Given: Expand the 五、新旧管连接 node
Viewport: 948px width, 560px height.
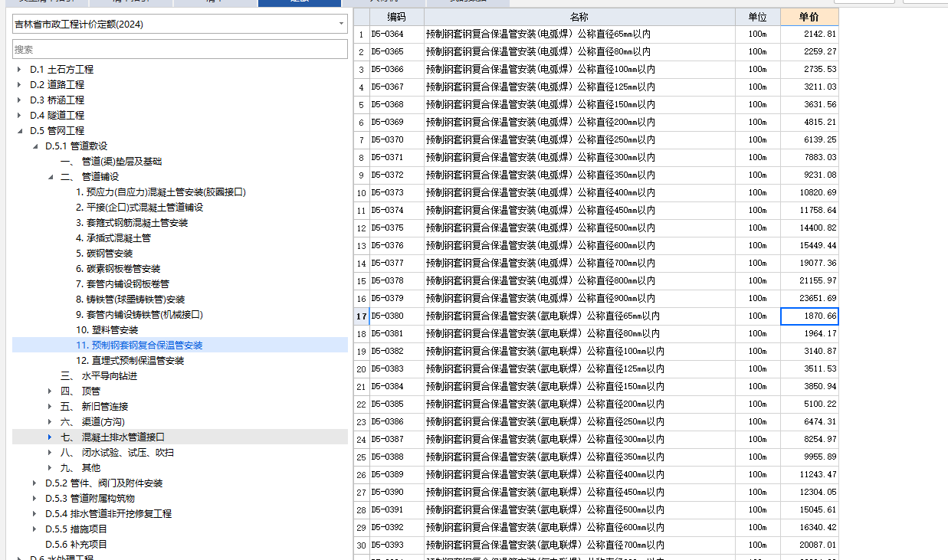Looking at the screenshot, I should pos(50,407).
